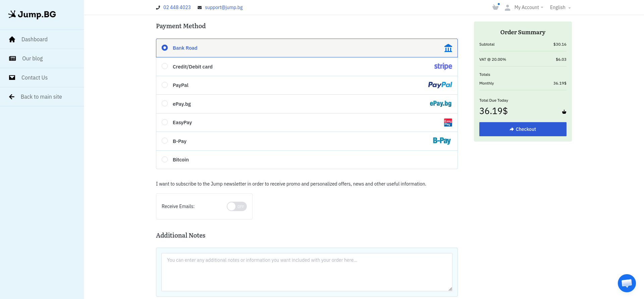Click the Contact Us envelope icon
This screenshot has width=644, height=299.
tap(12, 78)
